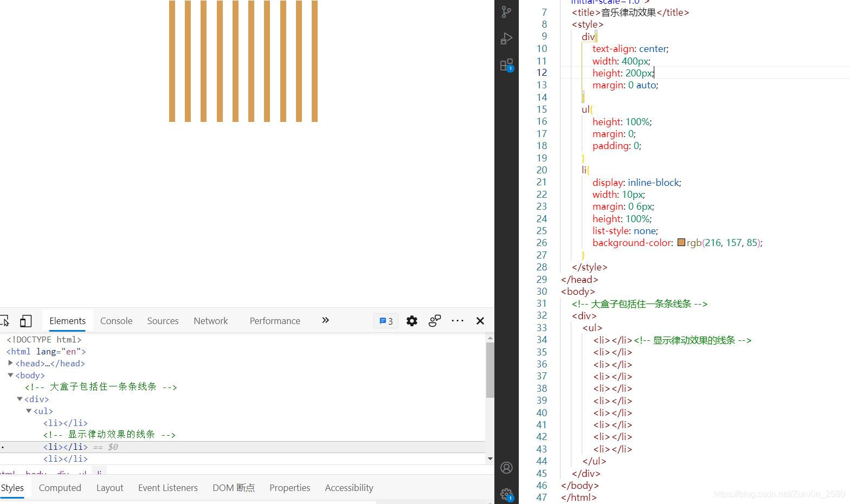Image resolution: width=850 pixels, height=504 pixels.
Task: Click the Elements panel scrollbar thumb
Action: pyautogui.click(x=490, y=370)
